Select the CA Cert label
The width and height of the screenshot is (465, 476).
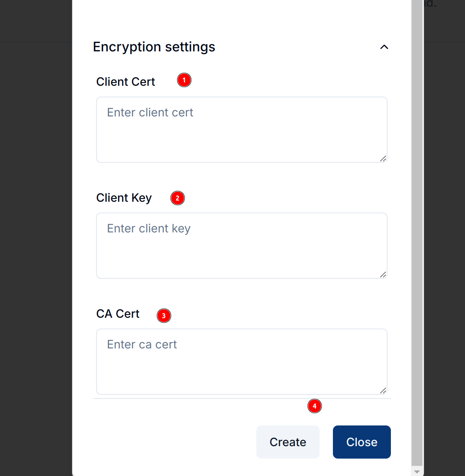click(x=118, y=314)
